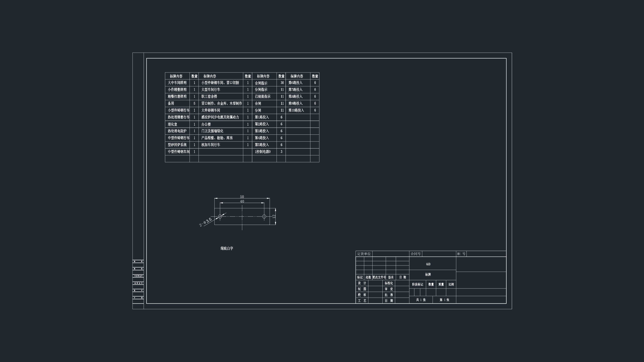Viewport: 644px width, 362px height.
Task: Click the '比例' cell
Action: click(451, 285)
